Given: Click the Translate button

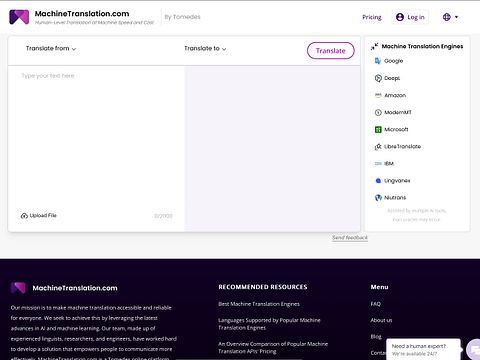Looking at the screenshot, I should pos(331,51).
